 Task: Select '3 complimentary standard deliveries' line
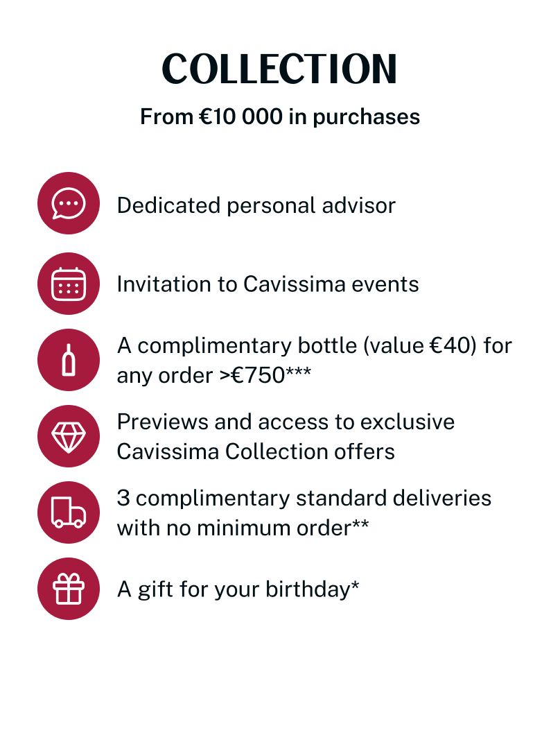click(304, 498)
